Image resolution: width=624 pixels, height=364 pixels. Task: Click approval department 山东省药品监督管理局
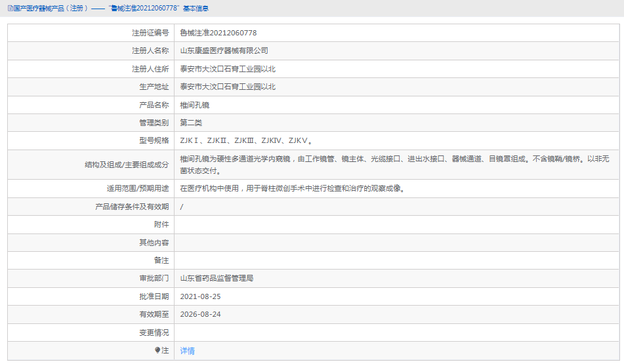pyautogui.click(x=217, y=279)
